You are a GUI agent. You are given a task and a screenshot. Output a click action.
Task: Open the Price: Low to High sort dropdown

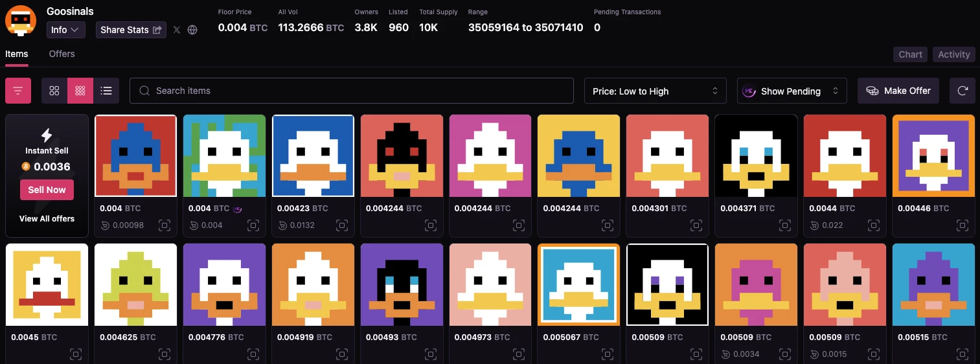[654, 91]
